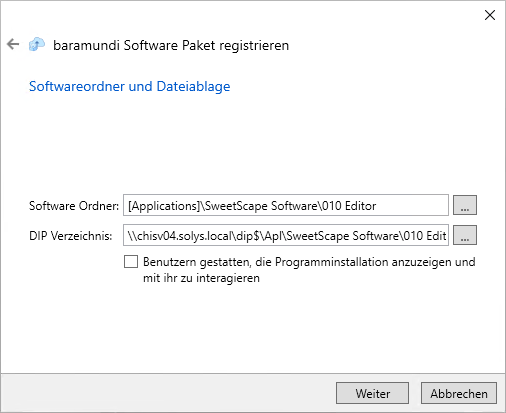Screen dimensions: 506x413
Task: Click the DIP Verzeichnis label
Action: pyautogui.click(x=71, y=236)
